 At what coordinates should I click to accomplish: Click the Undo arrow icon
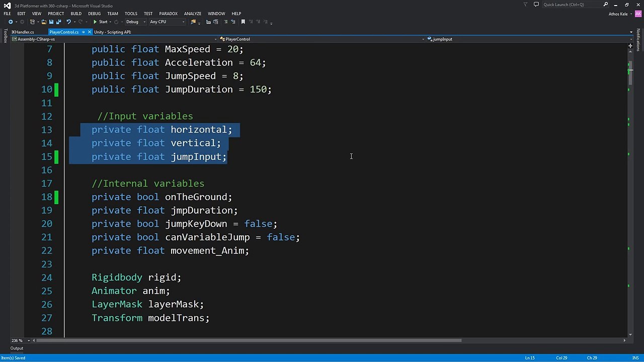pyautogui.click(x=68, y=22)
